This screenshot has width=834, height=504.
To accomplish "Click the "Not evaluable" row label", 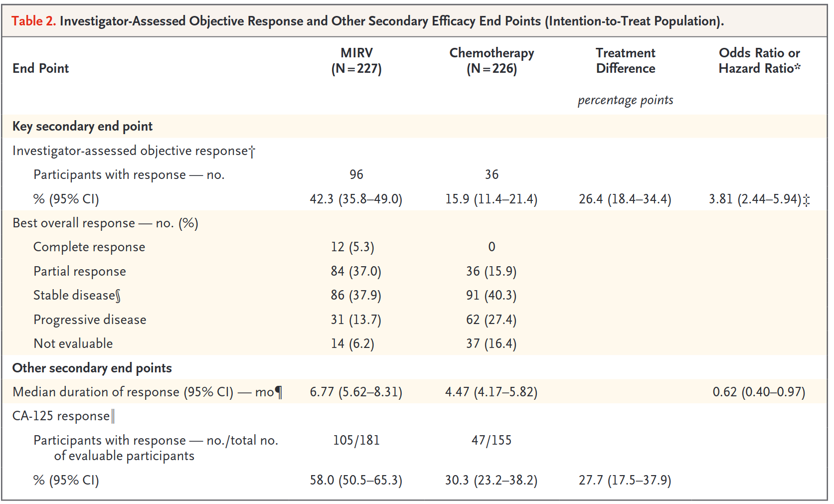I will point(73,344).
